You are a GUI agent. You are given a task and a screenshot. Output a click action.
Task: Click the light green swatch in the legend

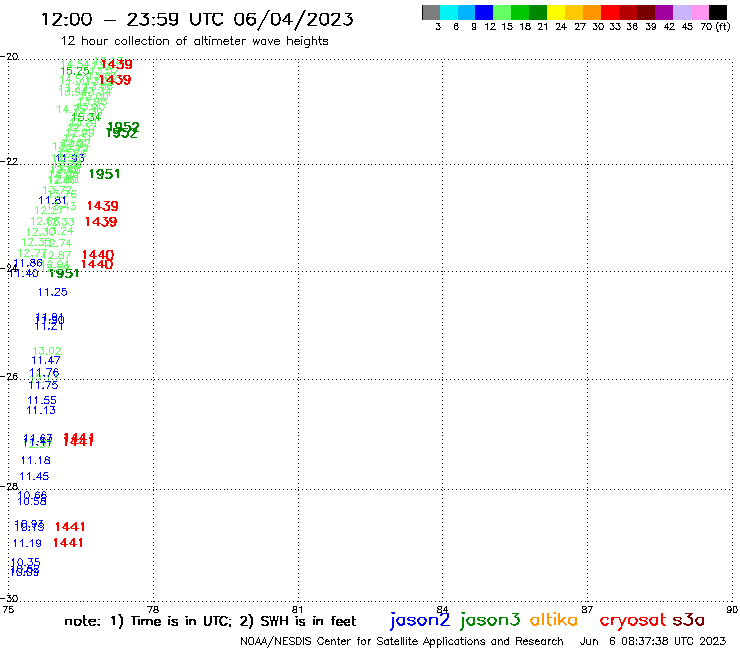pyautogui.click(x=502, y=12)
